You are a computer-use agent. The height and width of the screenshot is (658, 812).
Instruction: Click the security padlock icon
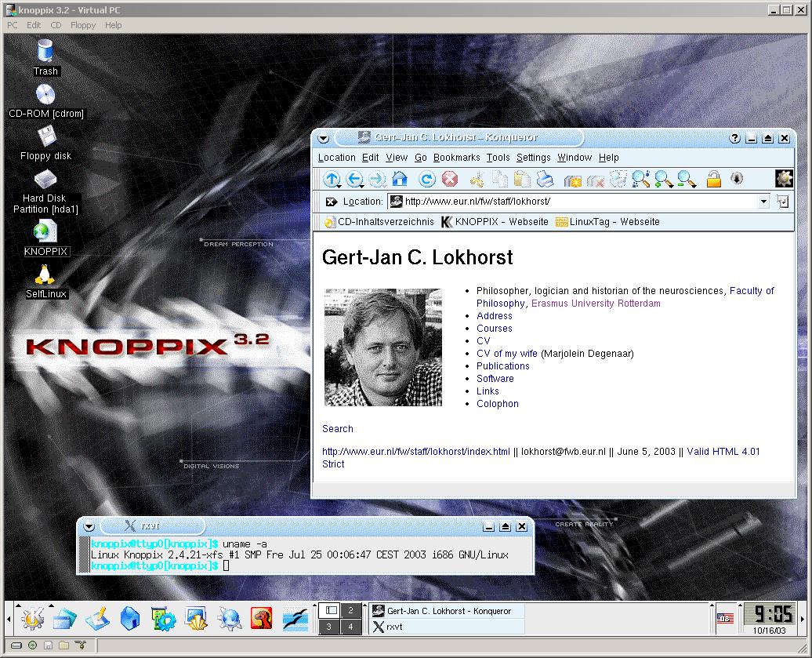[713, 180]
